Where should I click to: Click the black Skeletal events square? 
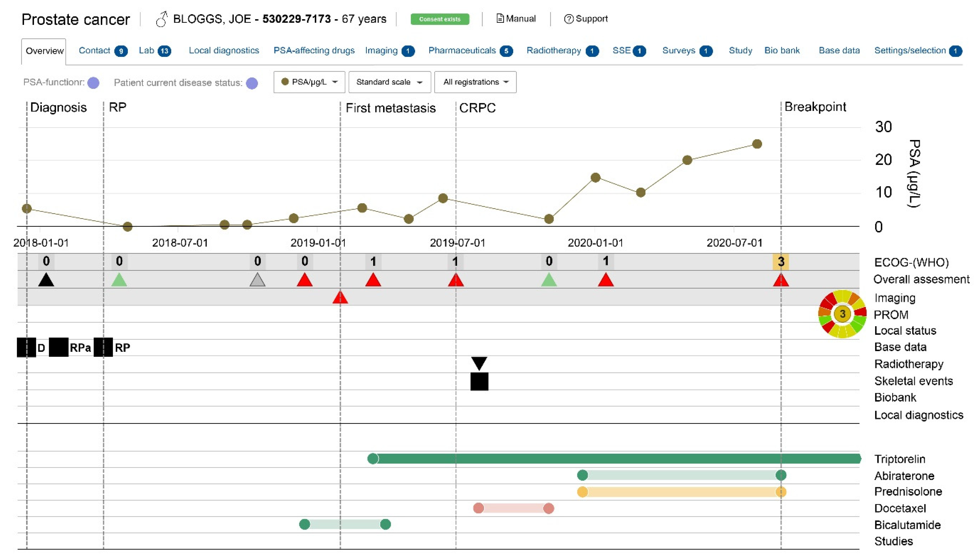pyautogui.click(x=479, y=382)
